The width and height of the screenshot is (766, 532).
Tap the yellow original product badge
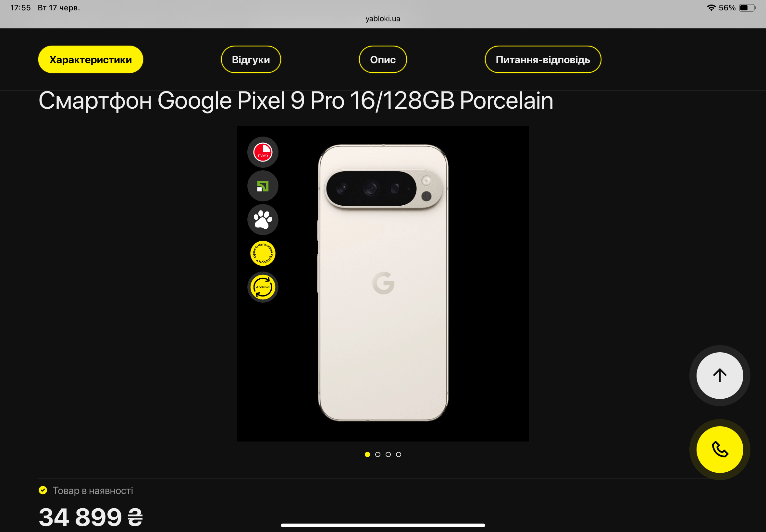(263, 253)
